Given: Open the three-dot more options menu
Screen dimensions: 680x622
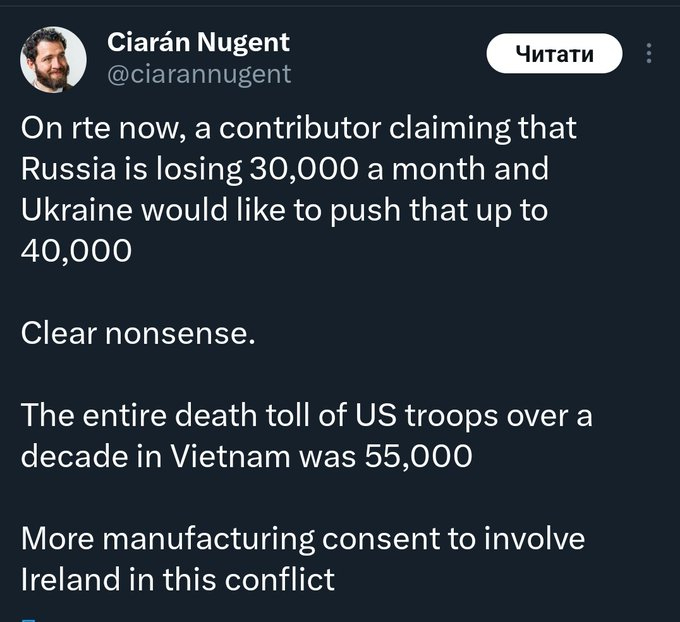Looking at the screenshot, I should coord(652,54).
